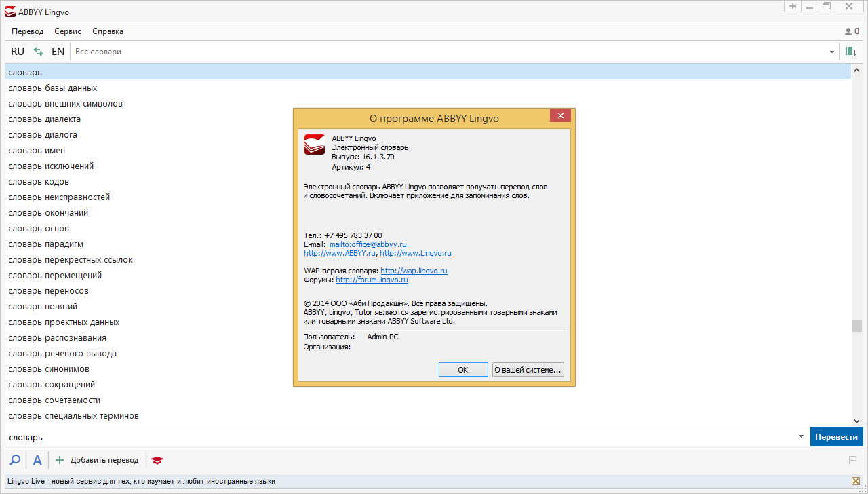Screen dimensions: 868x494
Task: Select the highlighted словарь entry
Action: click(x=428, y=72)
